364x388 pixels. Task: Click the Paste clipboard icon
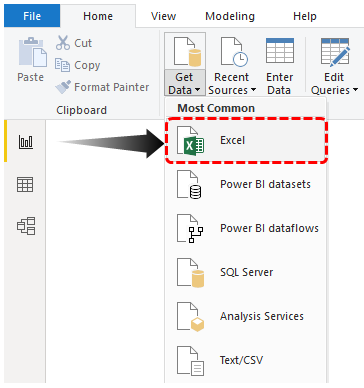pyautogui.click(x=32, y=52)
